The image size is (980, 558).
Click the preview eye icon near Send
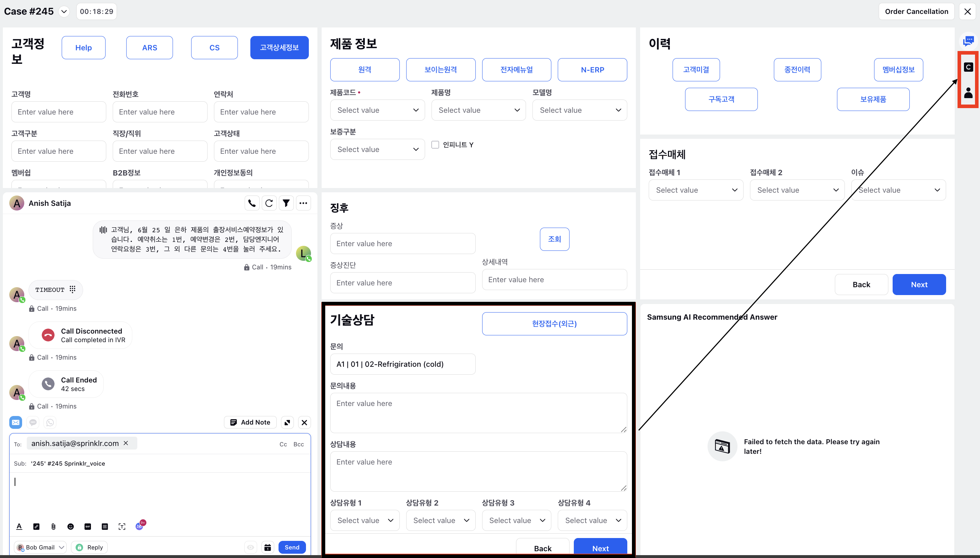pyautogui.click(x=250, y=547)
